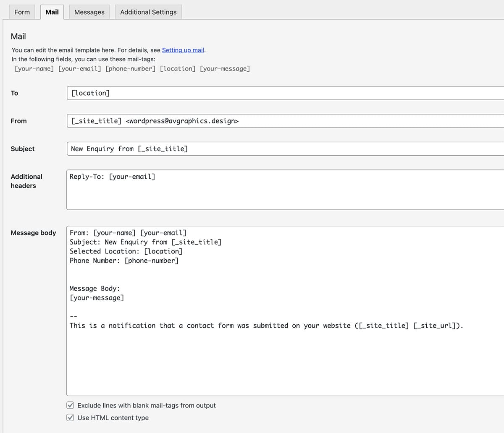This screenshot has height=433, width=504.
Task: Click the [location] mail-tag in tag list
Action: coord(177,68)
